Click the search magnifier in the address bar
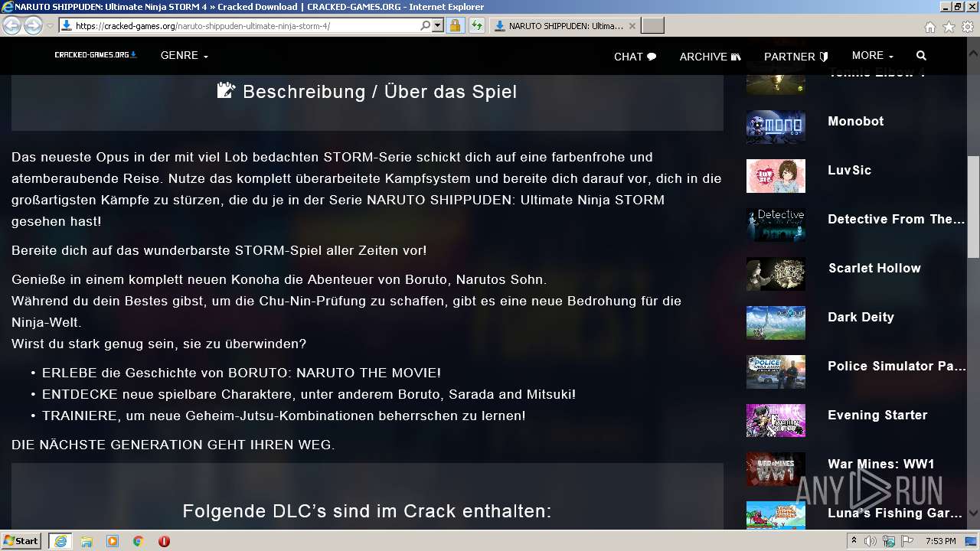Screen dimensions: 980x551 (426, 25)
